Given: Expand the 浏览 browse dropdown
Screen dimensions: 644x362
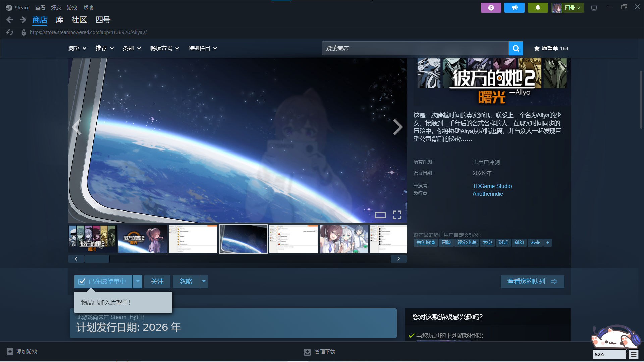Looking at the screenshot, I should click(x=77, y=48).
